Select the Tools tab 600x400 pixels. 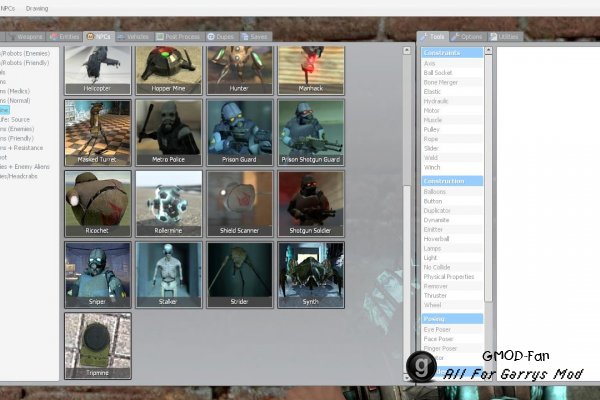click(432, 36)
